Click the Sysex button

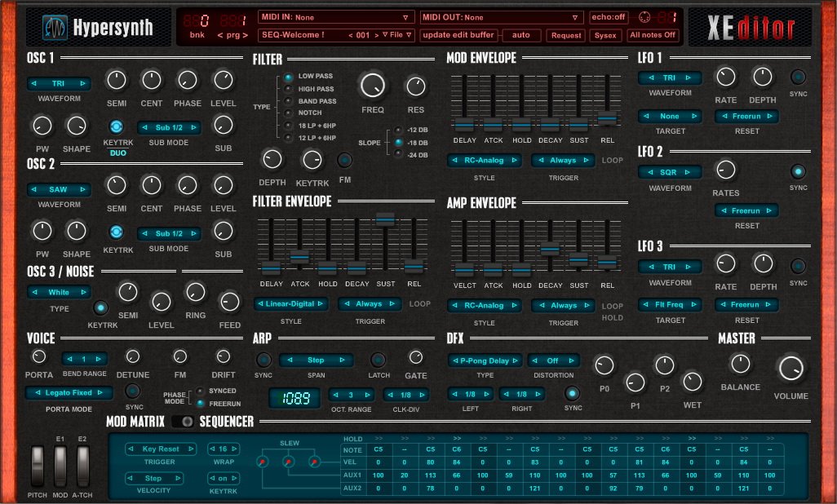click(x=605, y=35)
